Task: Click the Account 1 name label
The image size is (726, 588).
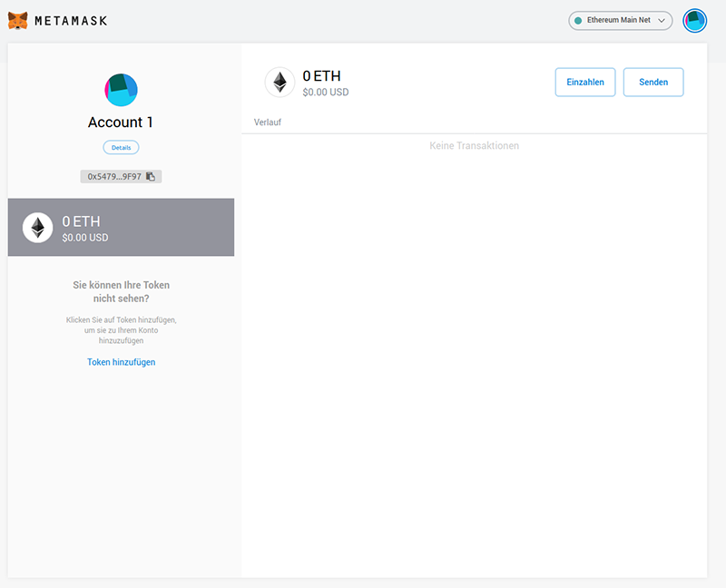Action: pyautogui.click(x=121, y=122)
